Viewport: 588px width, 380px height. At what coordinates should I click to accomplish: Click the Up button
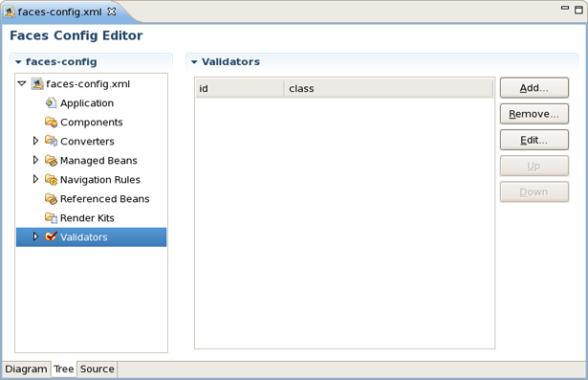(534, 166)
